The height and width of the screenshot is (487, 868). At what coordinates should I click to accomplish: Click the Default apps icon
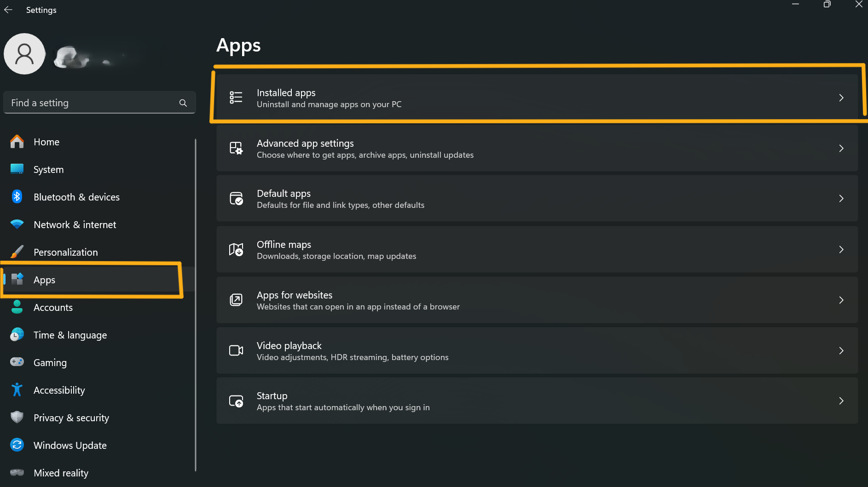[x=236, y=199]
